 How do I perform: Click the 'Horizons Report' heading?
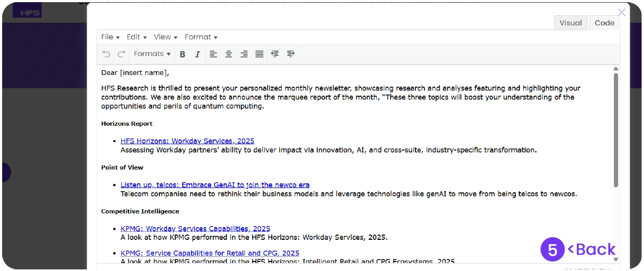tap(127, 124)
